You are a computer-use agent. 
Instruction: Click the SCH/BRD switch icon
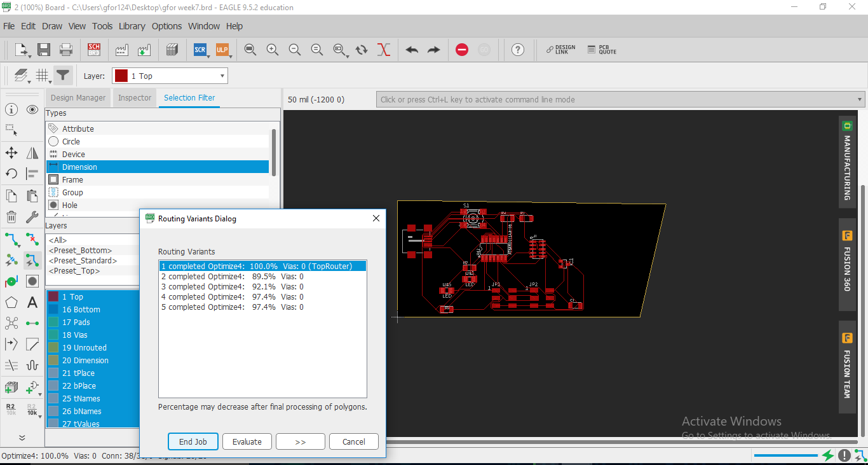[94, 50]
